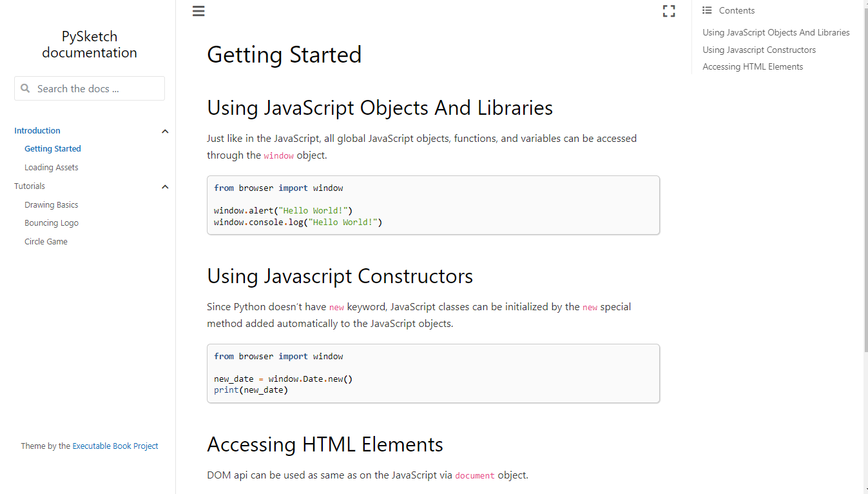This screenshot has height=494, width=868.
Task: Open the Loading Assets page
Action: [52, 167]
